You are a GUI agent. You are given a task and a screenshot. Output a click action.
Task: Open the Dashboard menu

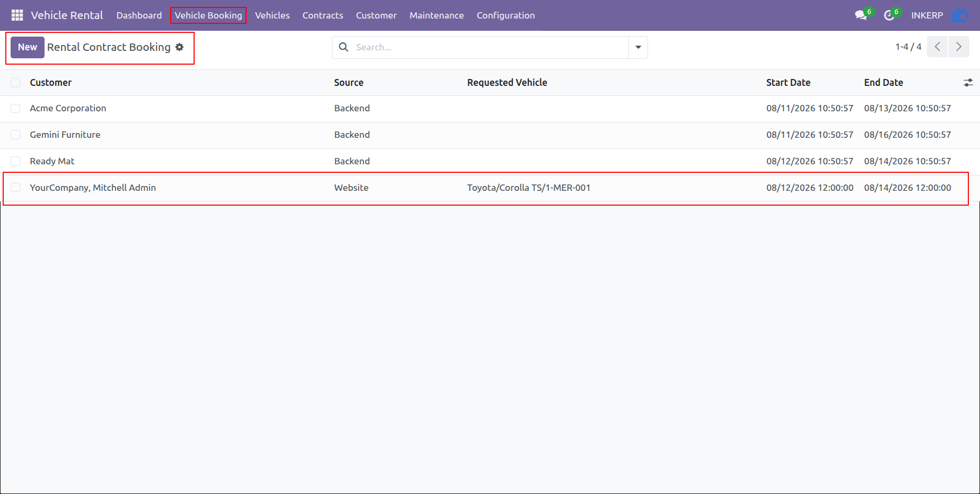139,15
